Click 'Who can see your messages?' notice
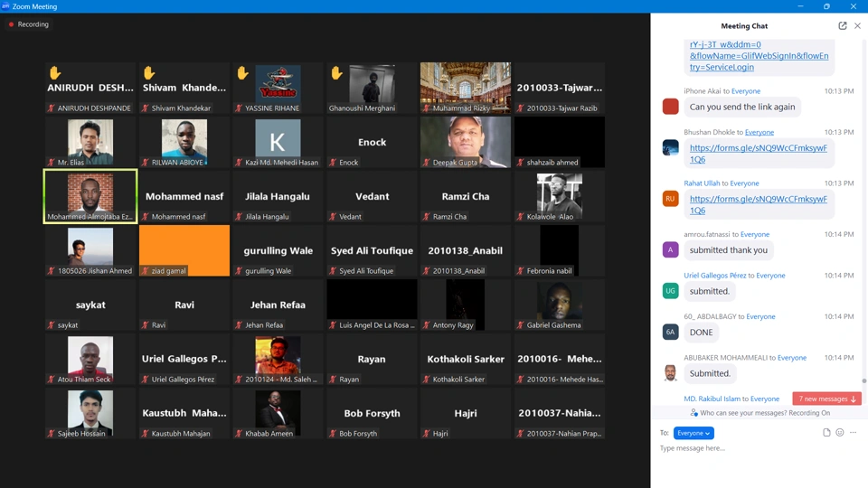 pyautogui.click(x=759, y=413)
